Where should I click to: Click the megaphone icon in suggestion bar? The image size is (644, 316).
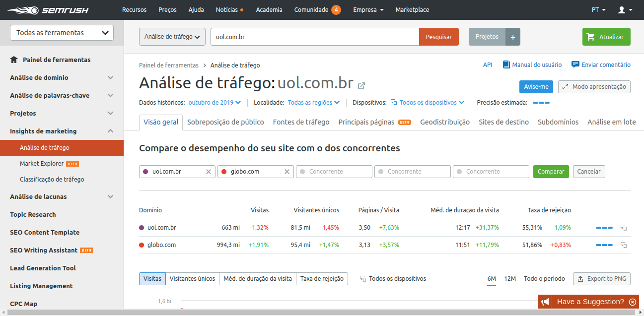click(545, 302)
